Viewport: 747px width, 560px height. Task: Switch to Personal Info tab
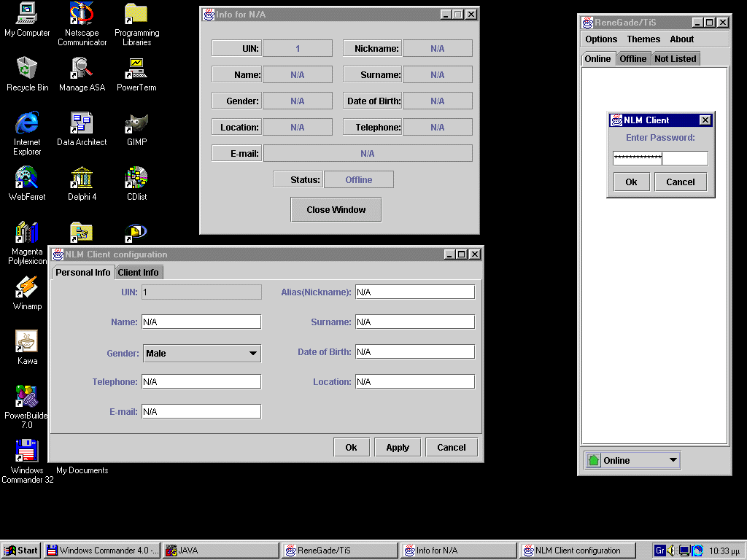(x=83, y=273)
